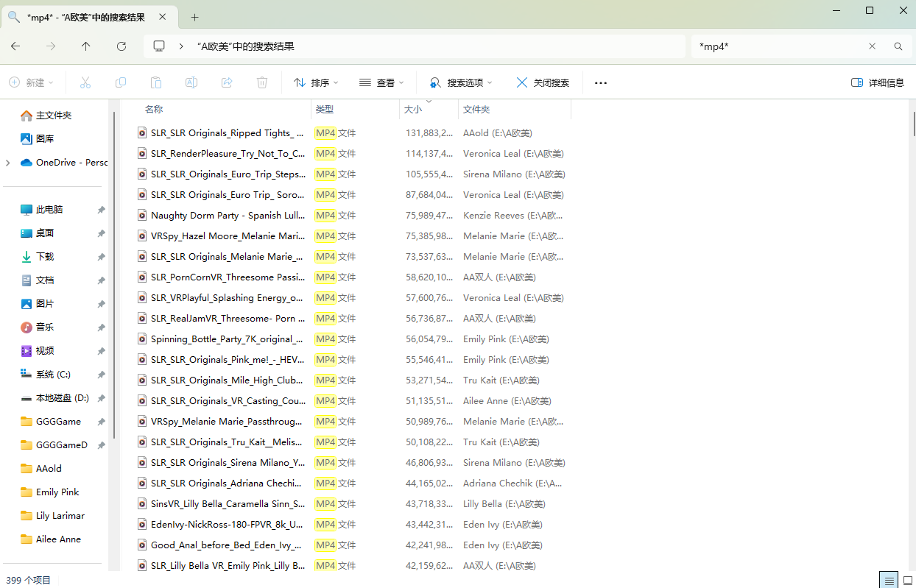Screen dimensions: 916x588
Task: Click the computer icon in address bar
Action: pos(159,46)
